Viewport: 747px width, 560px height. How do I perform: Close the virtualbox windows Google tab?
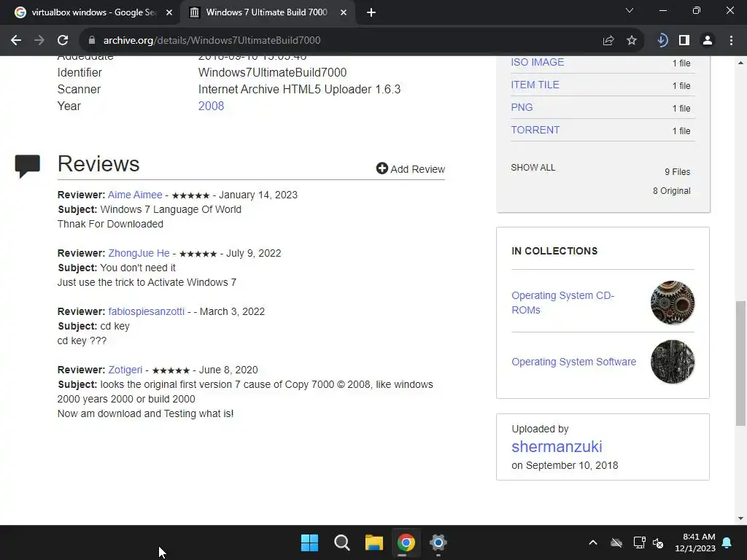(x=169, y=12)
